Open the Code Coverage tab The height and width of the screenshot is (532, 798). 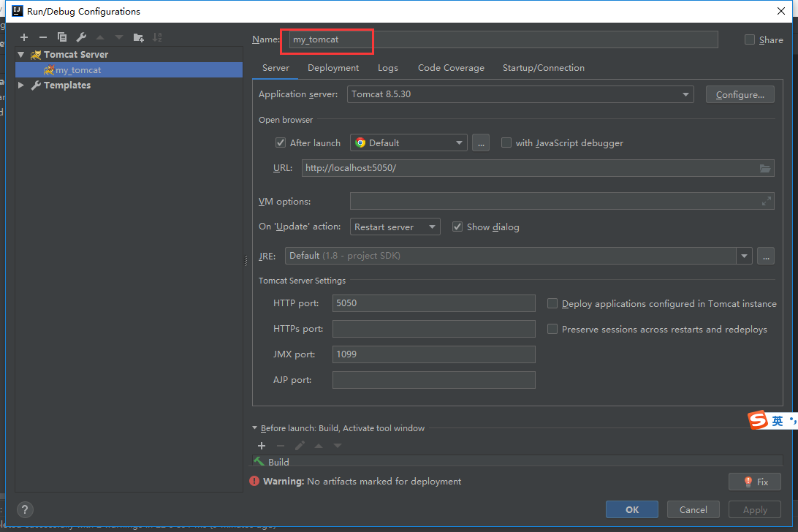[451, 68]
